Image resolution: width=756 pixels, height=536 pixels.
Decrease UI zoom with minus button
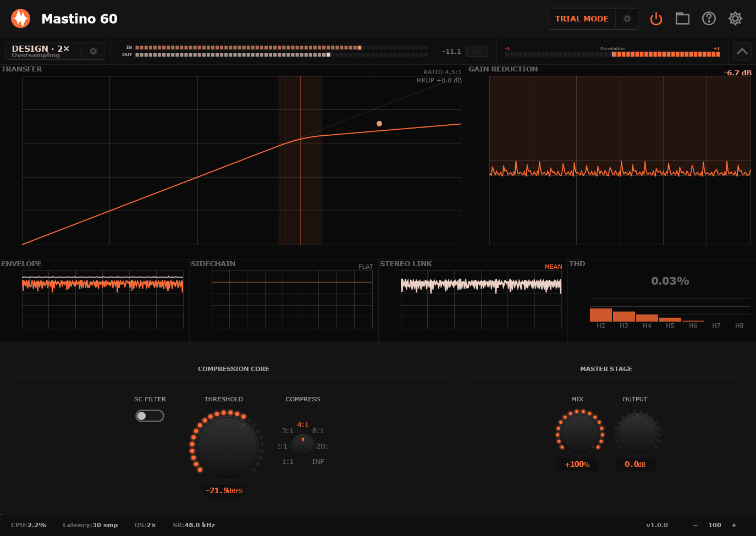695,525
